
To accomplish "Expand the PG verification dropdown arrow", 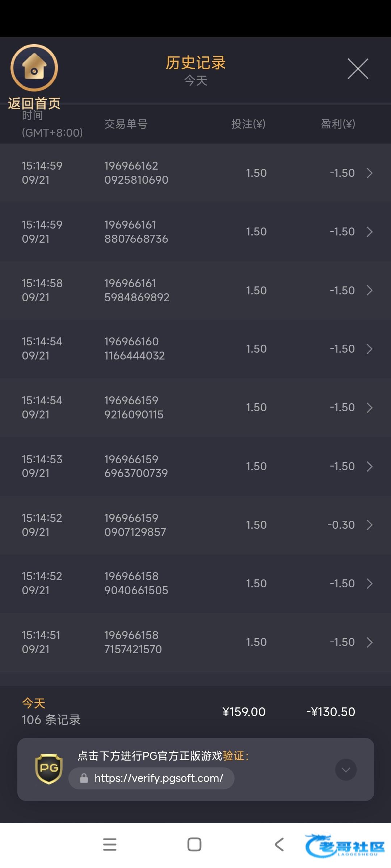I will point(346,770).
